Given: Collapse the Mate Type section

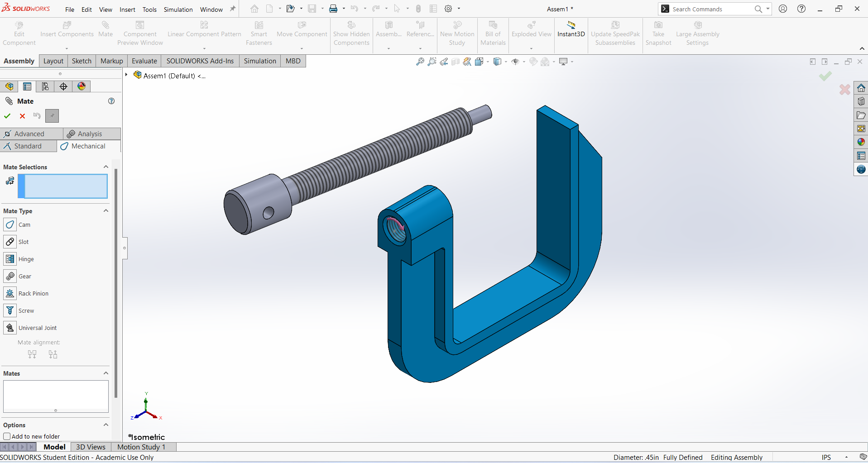Looking at the screenshot, I should point(106,211).
